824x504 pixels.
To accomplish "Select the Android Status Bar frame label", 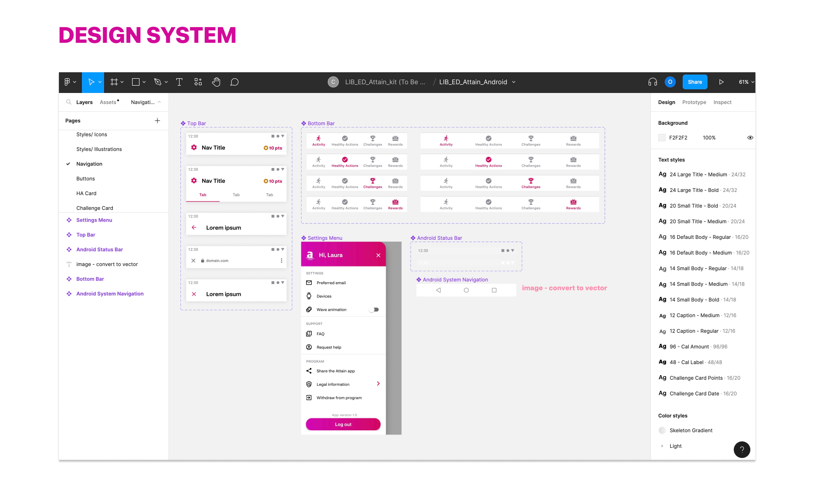I will coord(439,238).
